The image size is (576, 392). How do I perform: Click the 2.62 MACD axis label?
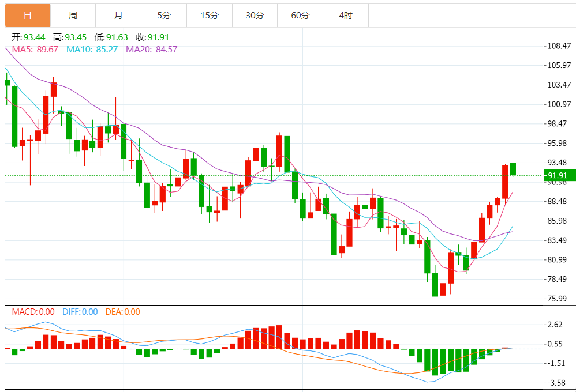[x=555, y=325]
